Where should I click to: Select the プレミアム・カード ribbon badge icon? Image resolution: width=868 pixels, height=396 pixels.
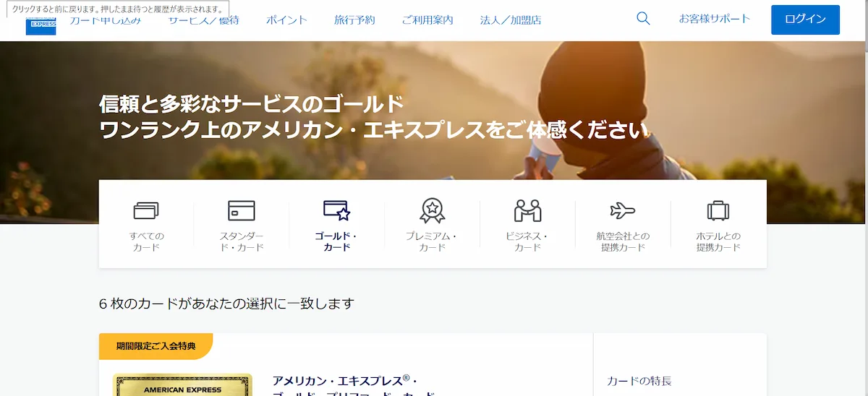pyautogui.click(x=432, y=210)
